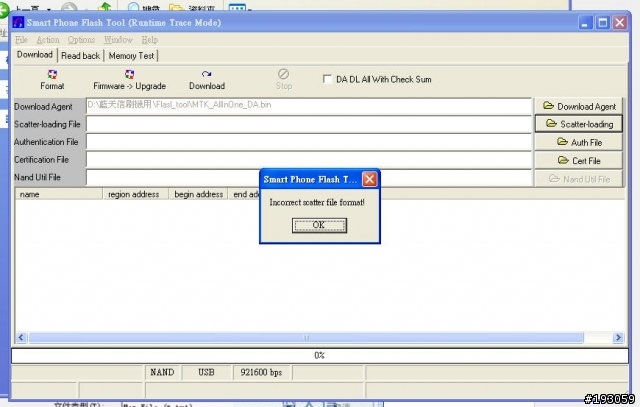
Task: Open the Options menu
Action: [x=81, y=40]
